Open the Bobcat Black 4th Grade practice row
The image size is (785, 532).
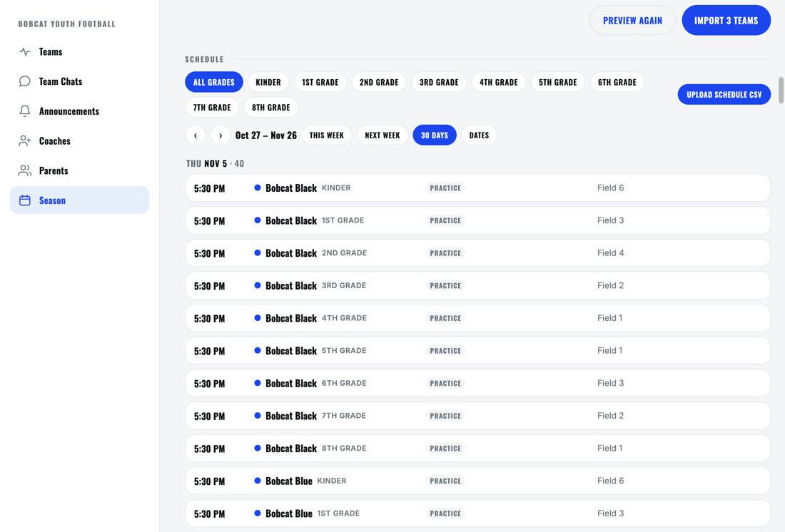[x=477, y=318]
